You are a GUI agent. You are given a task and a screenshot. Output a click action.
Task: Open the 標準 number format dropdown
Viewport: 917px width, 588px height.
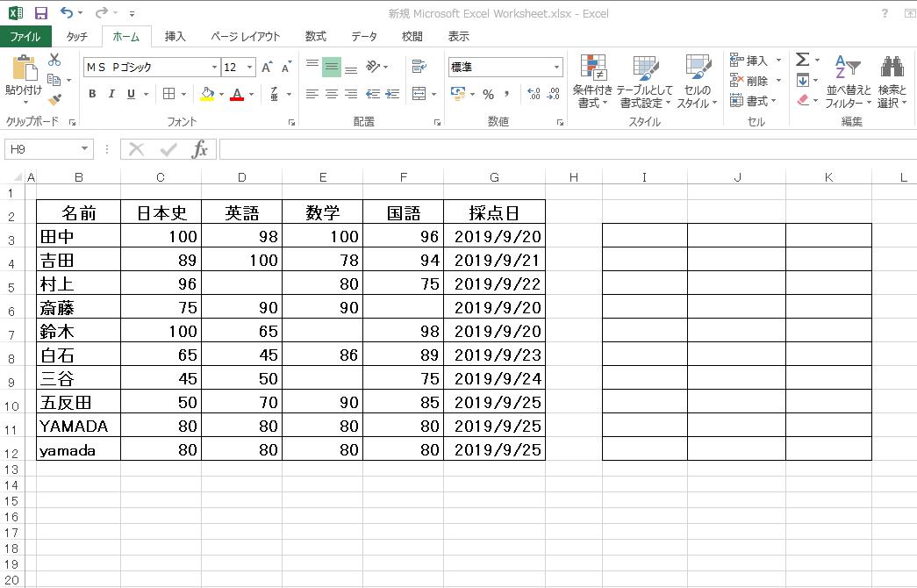tap(556, 68)
